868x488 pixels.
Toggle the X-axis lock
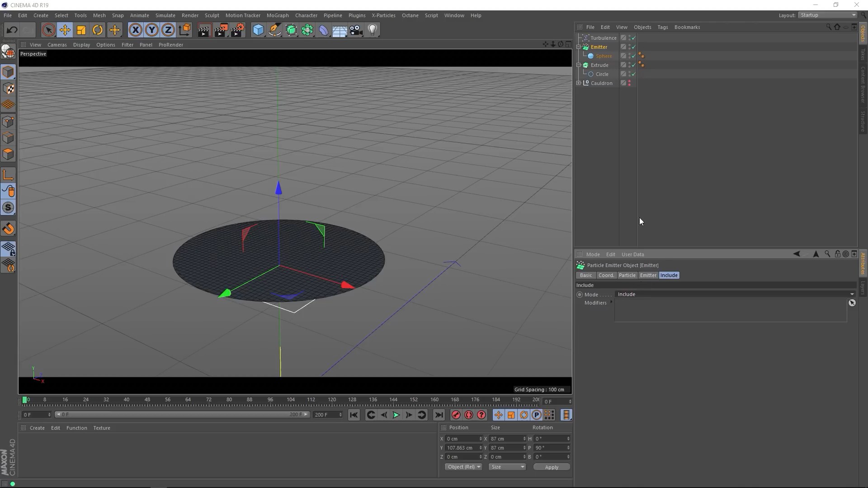point(135,30)
